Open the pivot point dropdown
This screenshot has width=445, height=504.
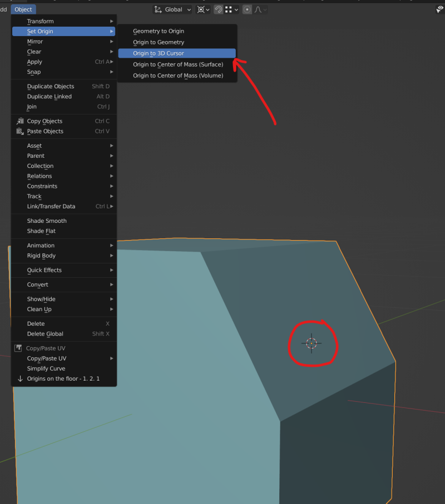coord(203,9)
